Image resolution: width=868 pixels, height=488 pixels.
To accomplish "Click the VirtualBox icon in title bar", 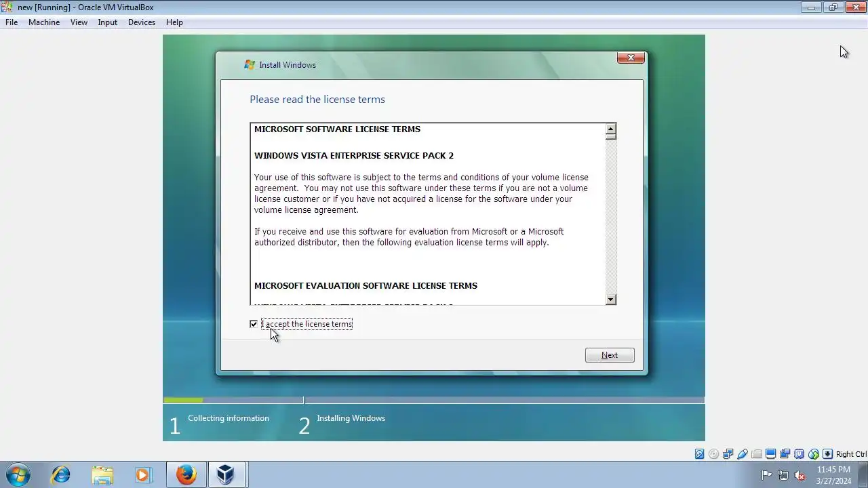I will tap(7, 7).
